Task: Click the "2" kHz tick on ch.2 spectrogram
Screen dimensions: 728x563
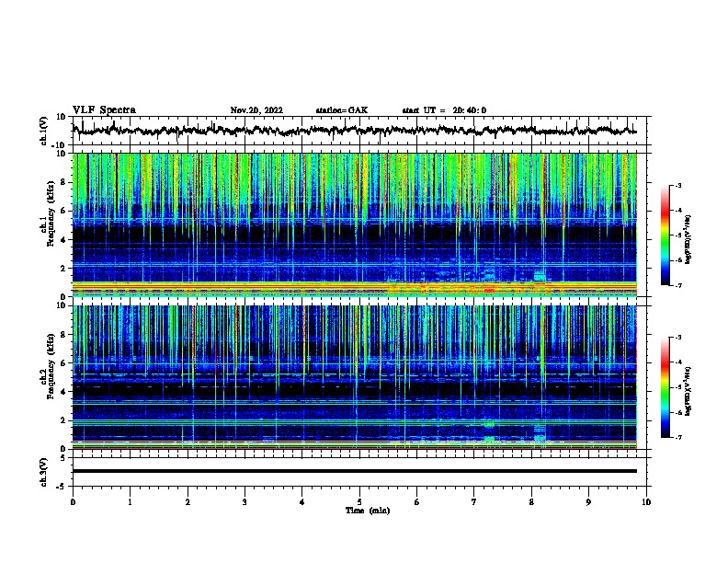Action: click(x=63, y=420)
